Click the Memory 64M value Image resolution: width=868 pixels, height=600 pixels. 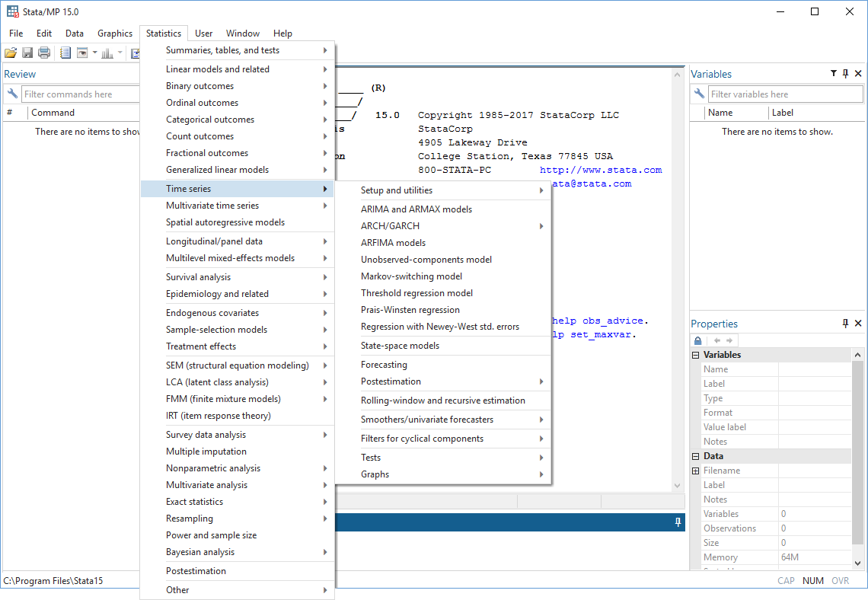(x=790, y=557)
